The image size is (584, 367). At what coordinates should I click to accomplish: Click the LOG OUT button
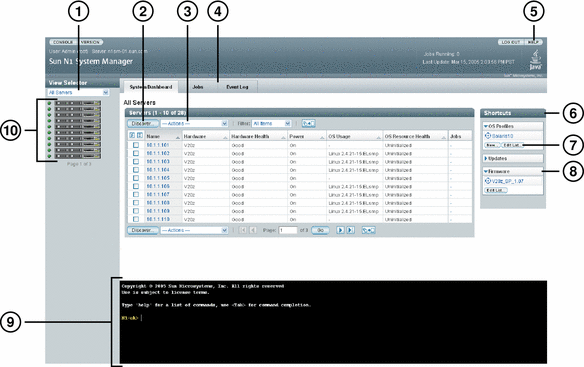pyautogui.click(x=511, y=42)
